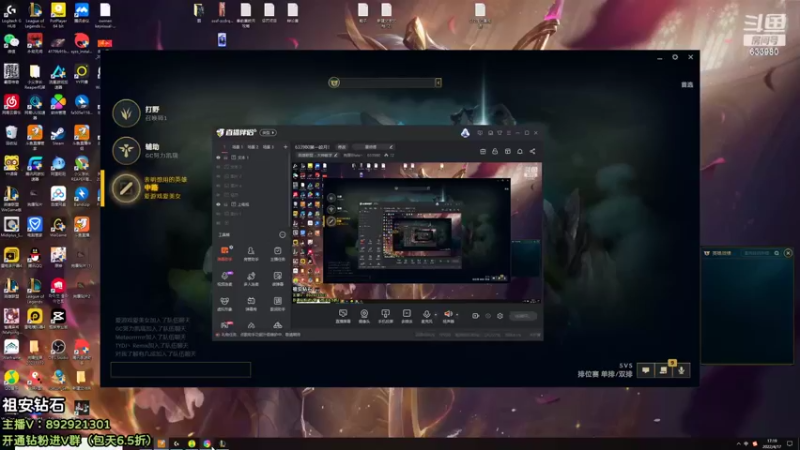
Task: Click the lobby chat input box
Action: click(x=181, y=369)
